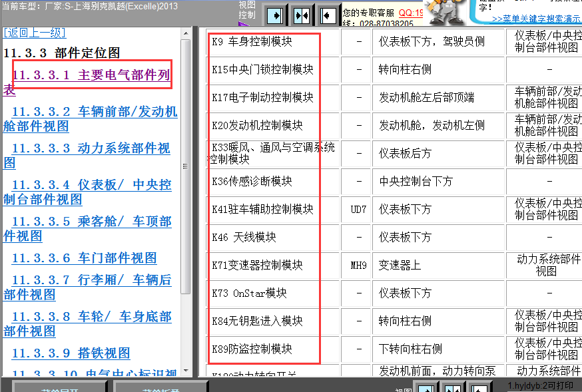Open 11.3.3.3 动力系统部件视图

pyautogui.click(x=87, y=155)
